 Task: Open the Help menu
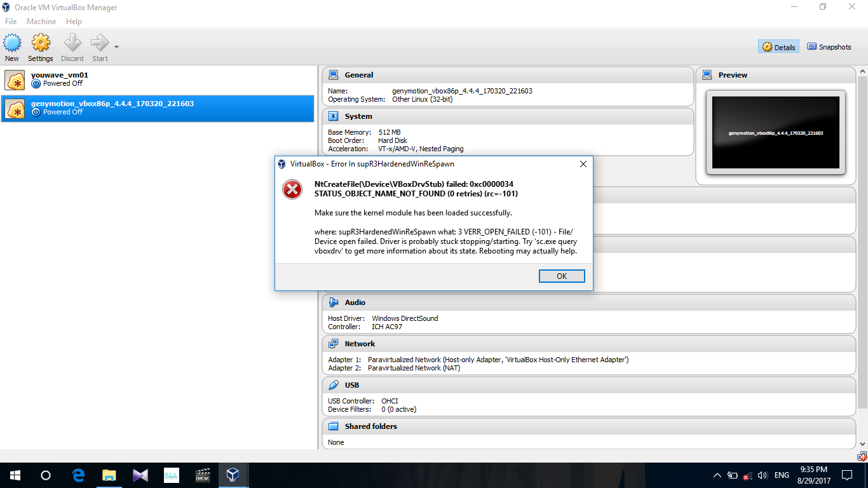(x=74, y=22)
